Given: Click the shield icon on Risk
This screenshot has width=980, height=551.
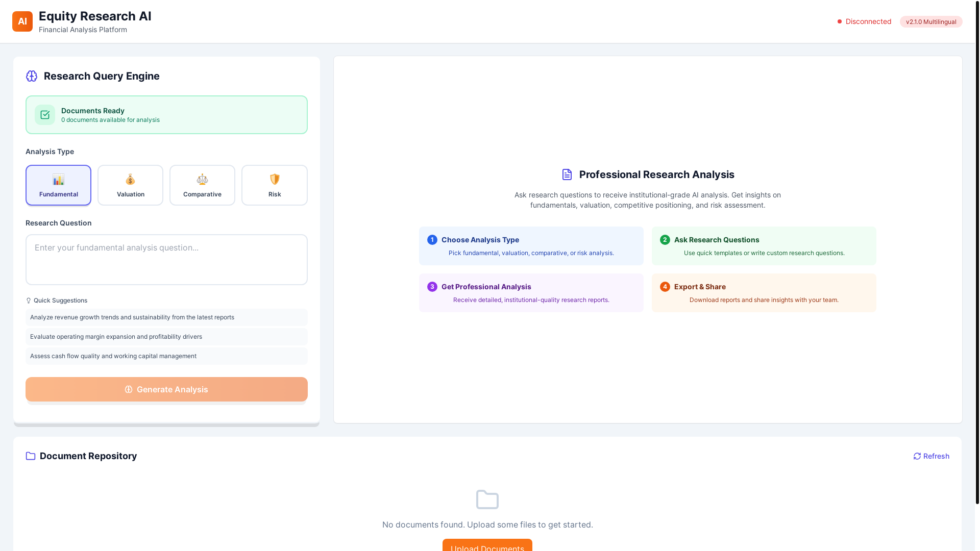Looking at the screenshot, I should (275, 179).
